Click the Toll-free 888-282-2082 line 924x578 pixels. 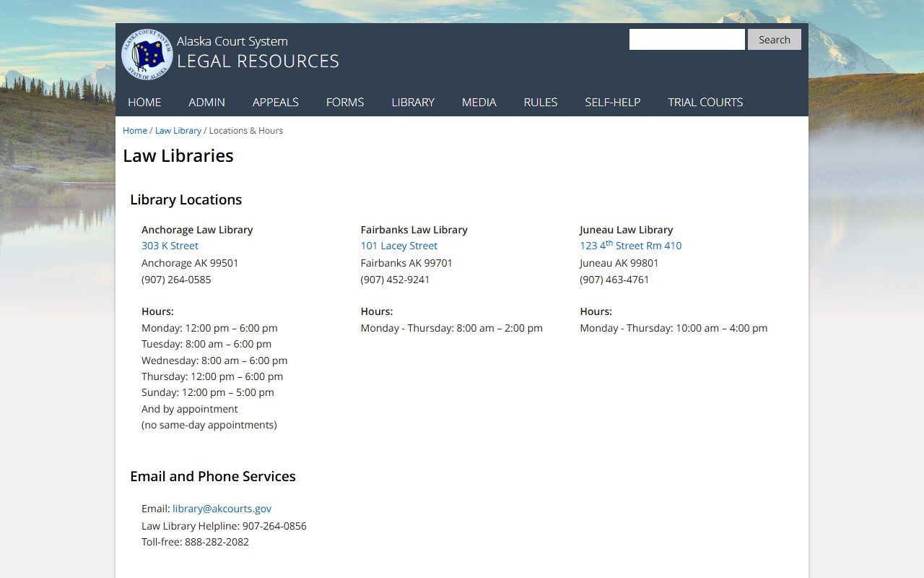click(195, 542)
